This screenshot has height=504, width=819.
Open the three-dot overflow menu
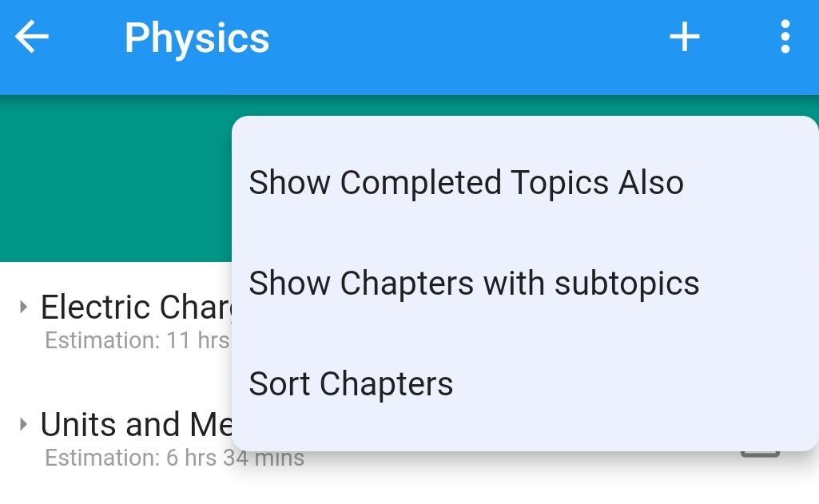785,38
